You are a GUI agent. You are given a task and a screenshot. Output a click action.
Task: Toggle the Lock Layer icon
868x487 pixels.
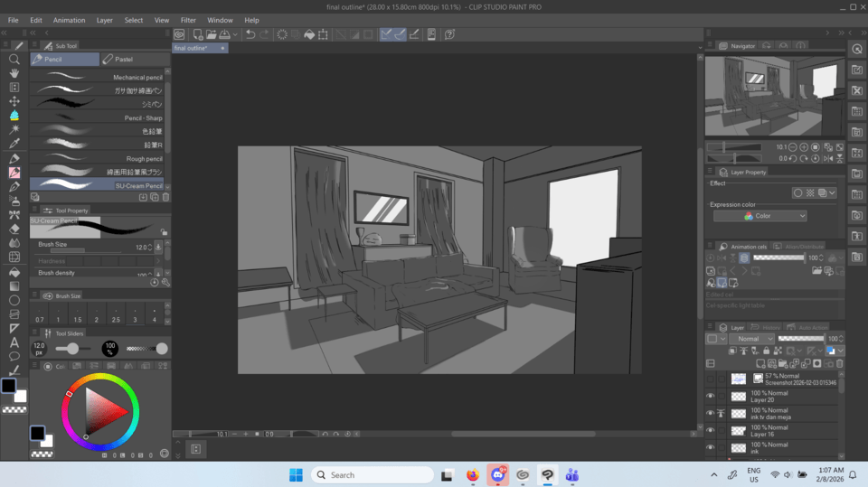[x=766, y=351]
